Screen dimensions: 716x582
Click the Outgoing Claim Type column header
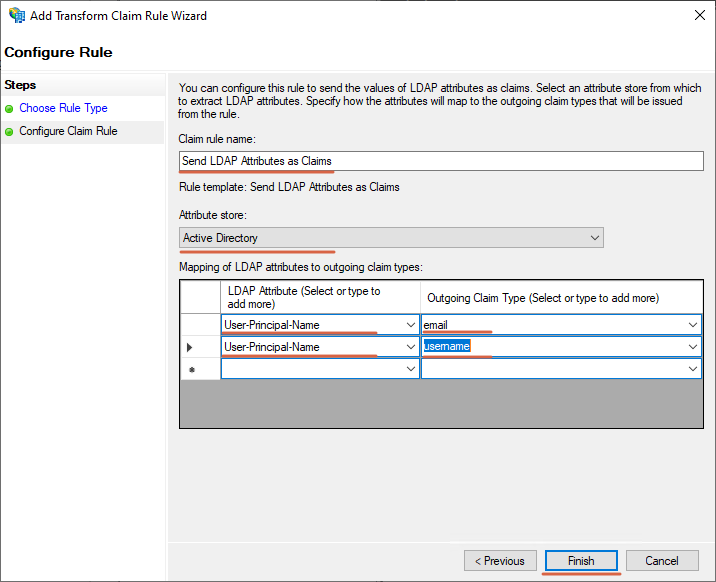point(561,297)
